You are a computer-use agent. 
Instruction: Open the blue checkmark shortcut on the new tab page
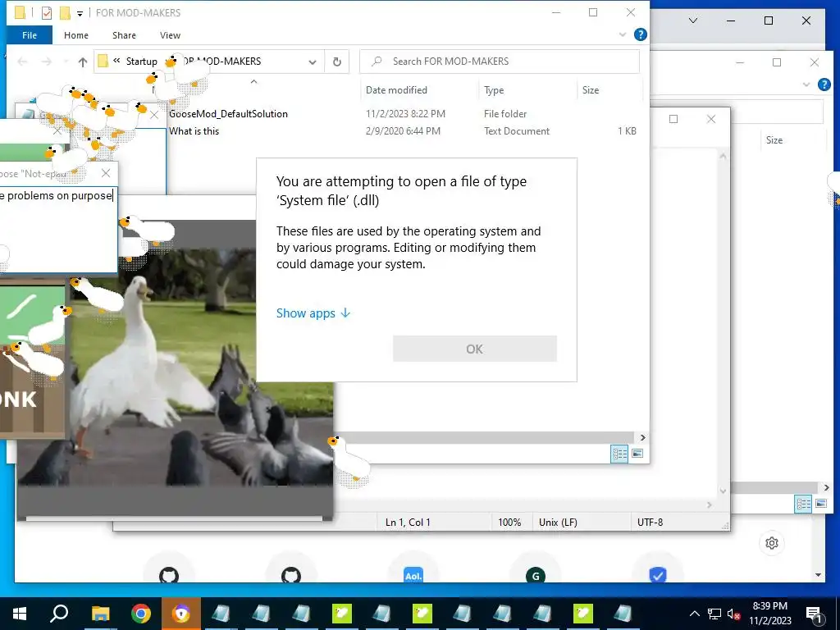(x=657, y=575)
